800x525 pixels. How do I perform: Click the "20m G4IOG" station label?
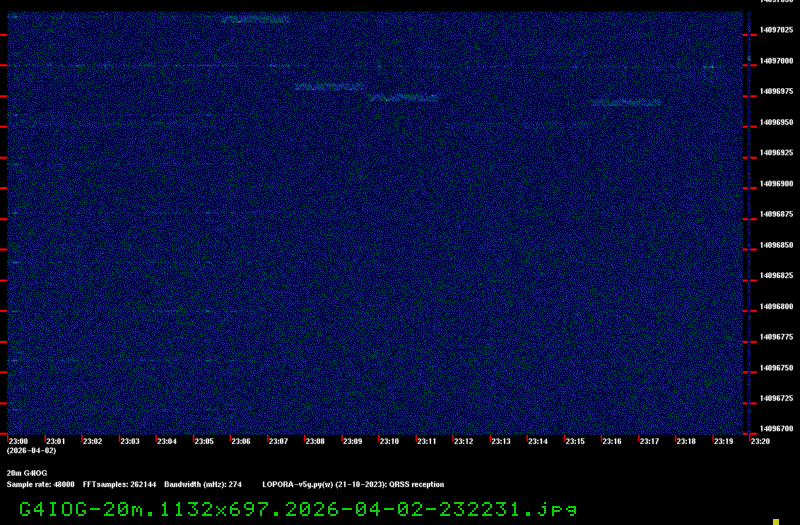pos(27,472)
